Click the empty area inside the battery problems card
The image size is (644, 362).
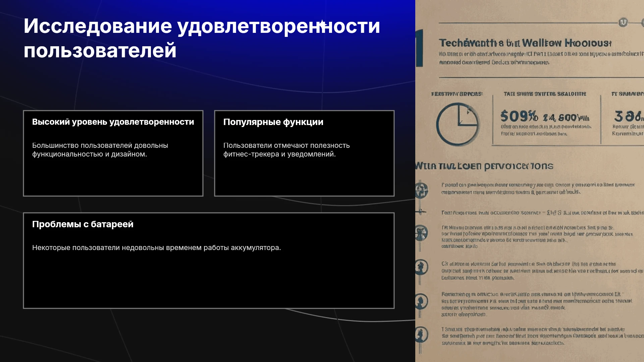209,282
